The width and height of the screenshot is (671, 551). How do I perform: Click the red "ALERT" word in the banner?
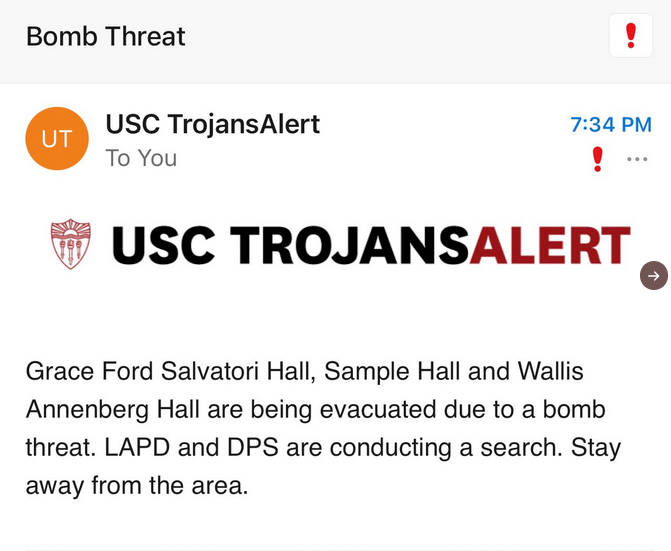coord(550,245)
